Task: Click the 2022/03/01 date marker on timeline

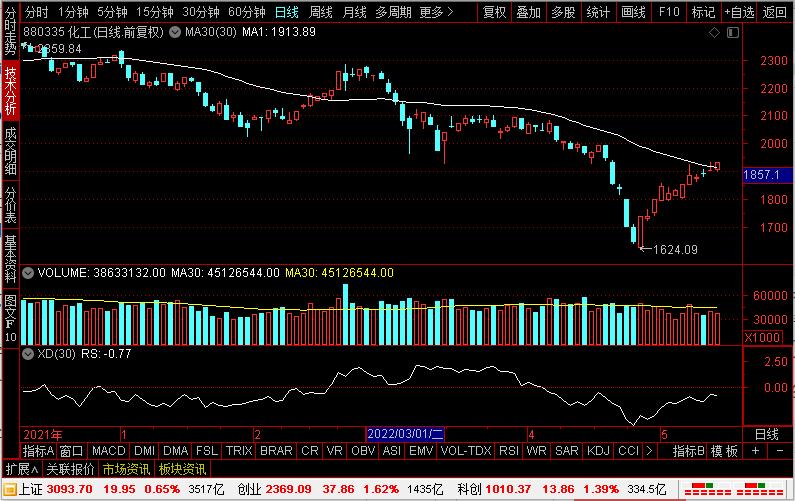Action: [405, 434]
